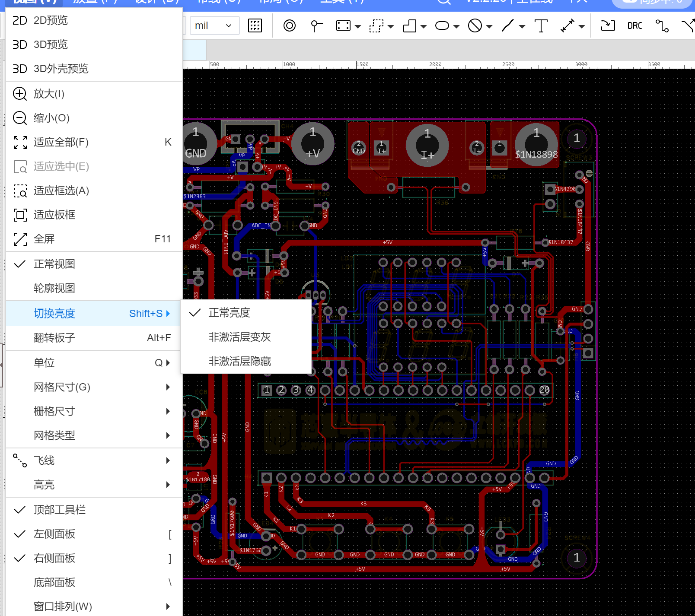Choose 非激活层变灰 brightness option
Viewport: 695px width, 616px height.
pos(239,337)
